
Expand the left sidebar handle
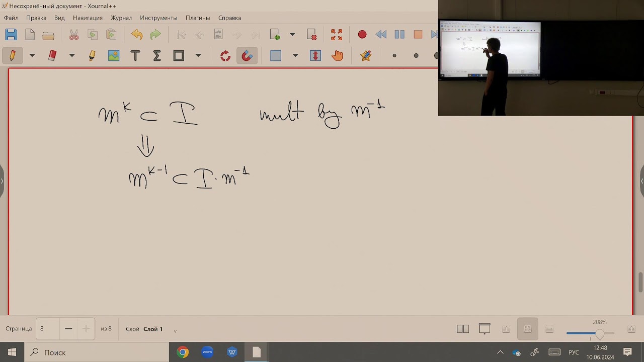[x=2, y=180]
